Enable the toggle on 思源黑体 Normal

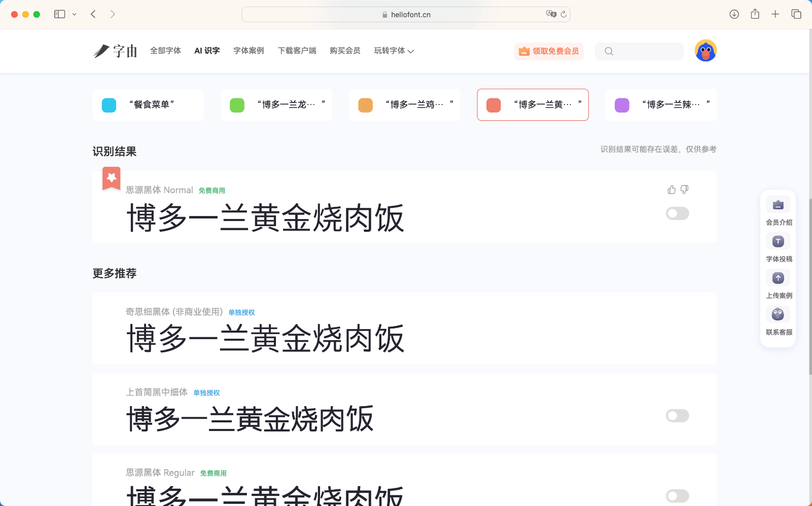(677, 213)
